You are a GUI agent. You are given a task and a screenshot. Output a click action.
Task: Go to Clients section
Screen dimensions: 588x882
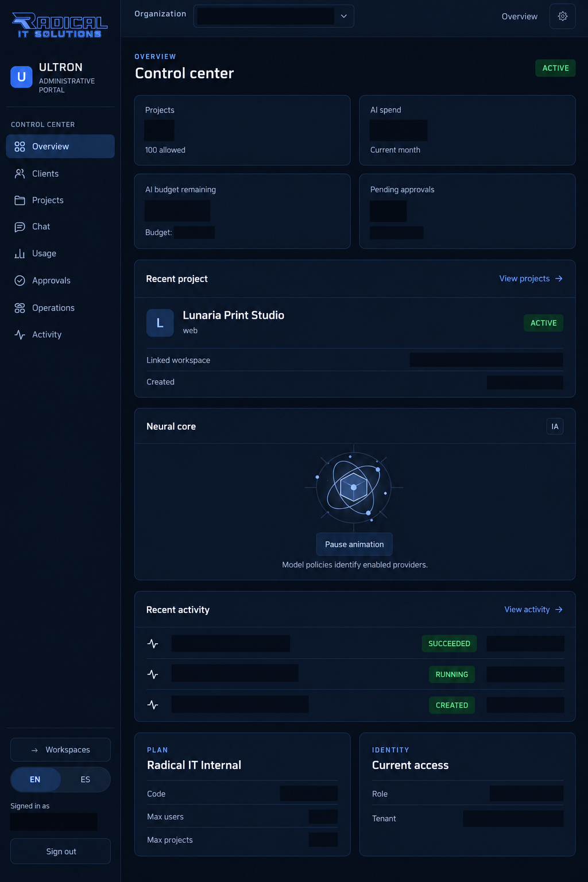(x=60, y=173)
